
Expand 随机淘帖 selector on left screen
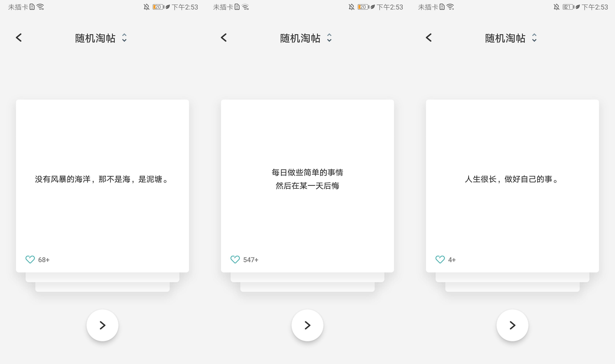[x=125, y=38]
